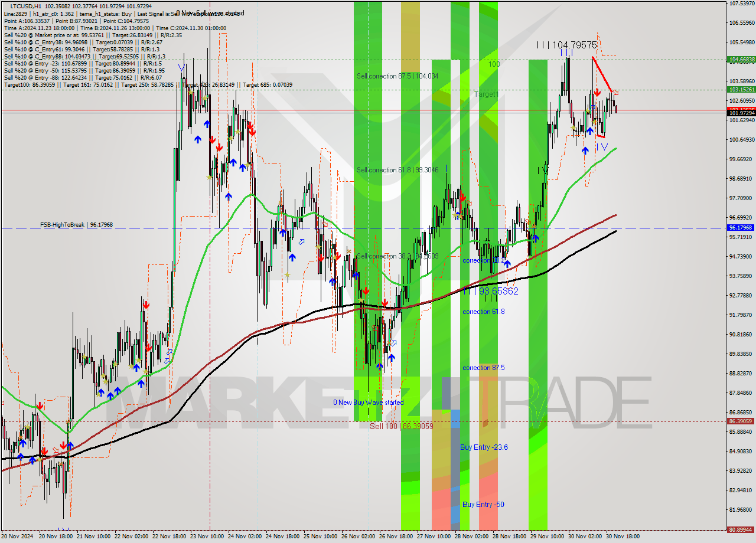
Task: Click the '30 Nov 18:00' time axis label
Action: pos(624,537)
